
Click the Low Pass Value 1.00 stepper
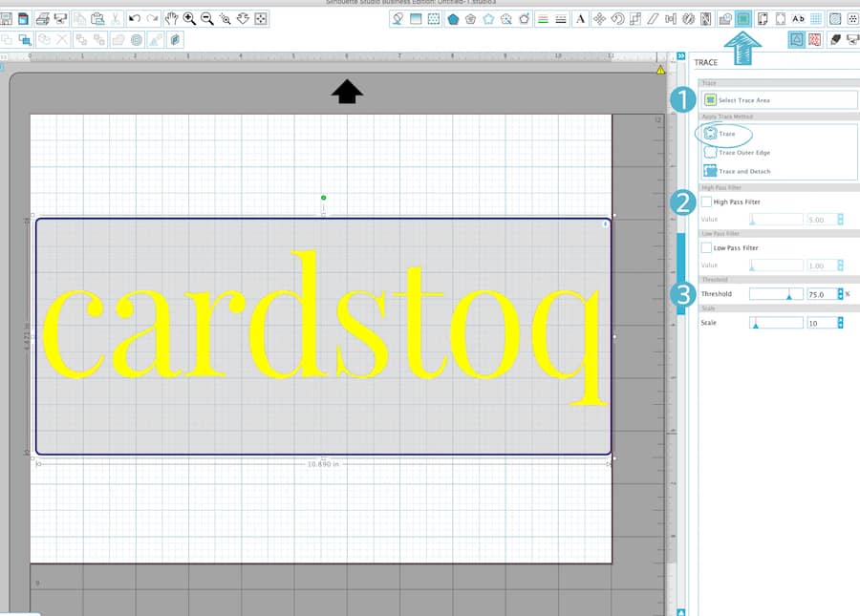840,266
